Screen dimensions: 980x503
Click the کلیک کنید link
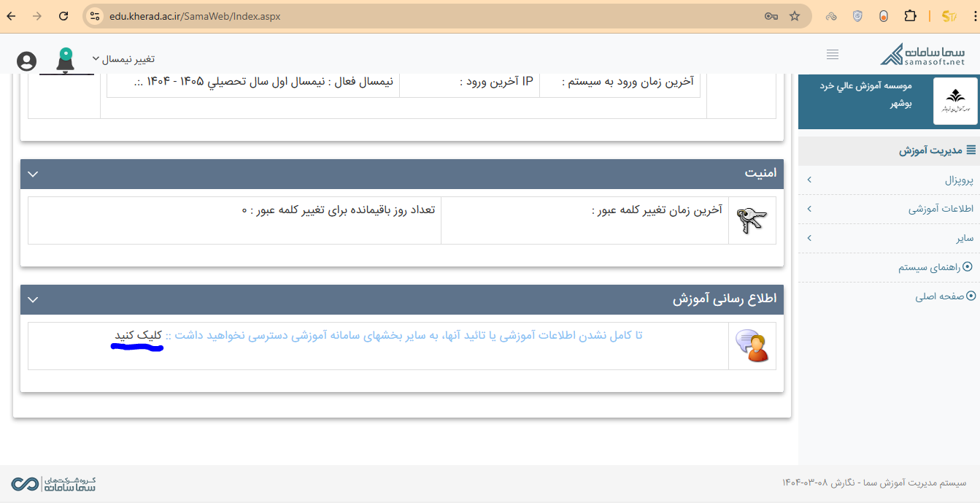(x=136, y=334)
